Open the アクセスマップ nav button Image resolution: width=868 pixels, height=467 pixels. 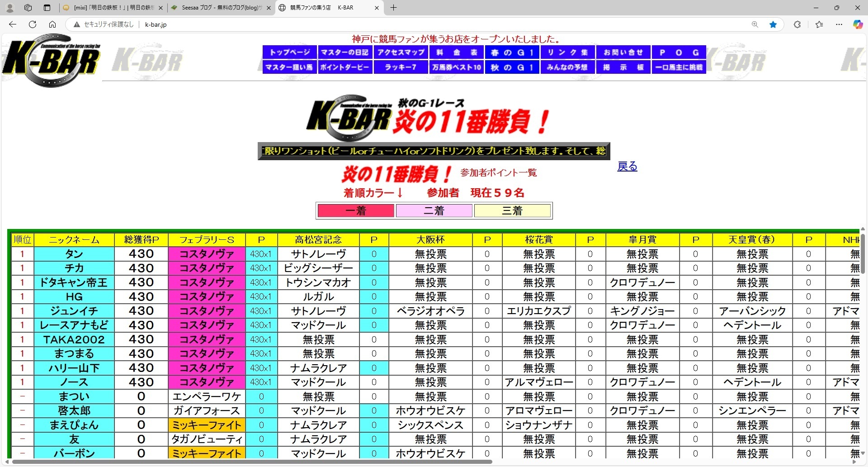[401, 52]
